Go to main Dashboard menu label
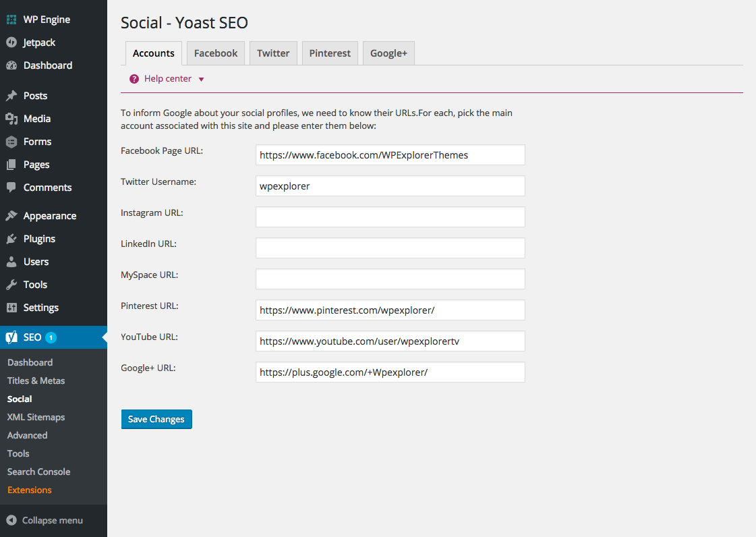 48,65
